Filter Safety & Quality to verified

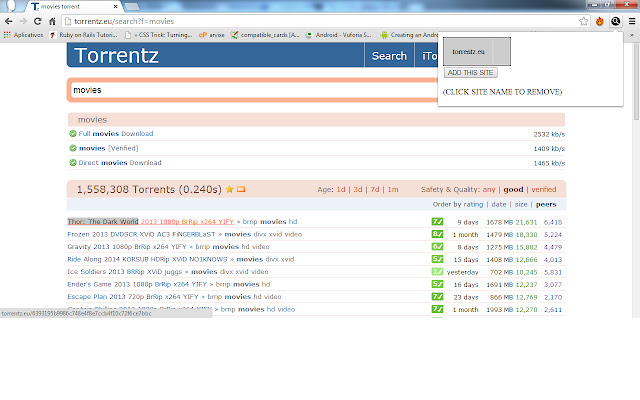(544, 189)
